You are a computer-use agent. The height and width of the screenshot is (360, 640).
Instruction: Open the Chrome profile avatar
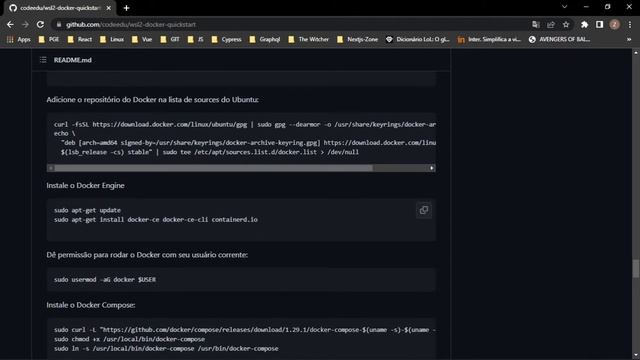pos(614,24)
